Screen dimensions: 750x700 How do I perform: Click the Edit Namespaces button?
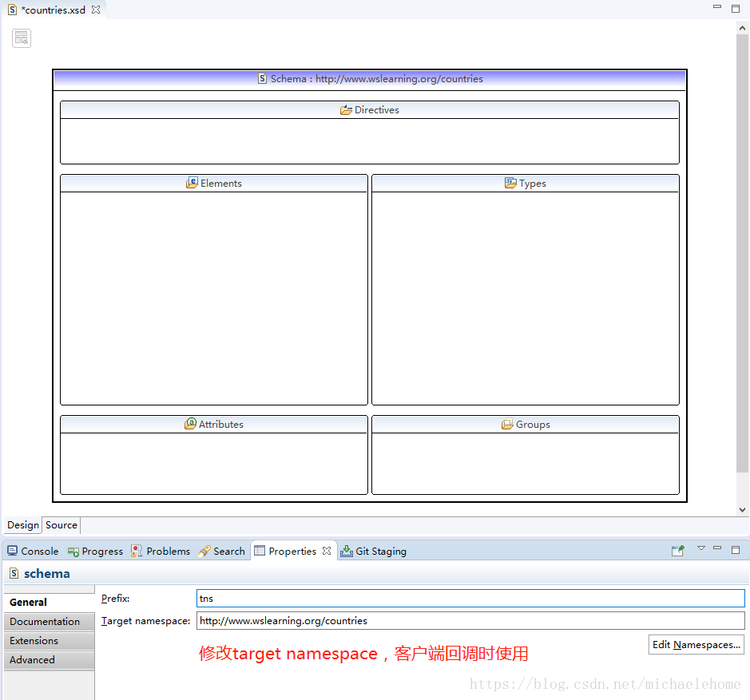click(x=696, y=645)
